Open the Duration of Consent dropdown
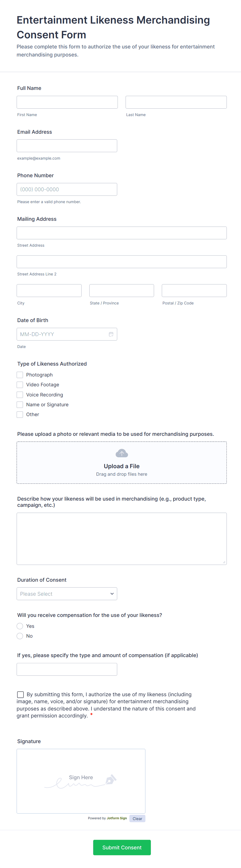Image resolution: width=241 pixels, height=868 pixels. tap(67, 594)
